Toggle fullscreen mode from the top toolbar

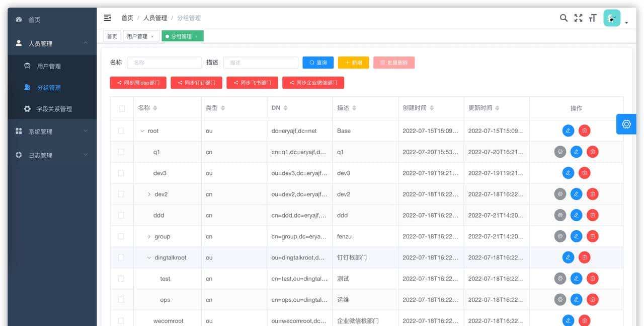(x=578, y=17)
